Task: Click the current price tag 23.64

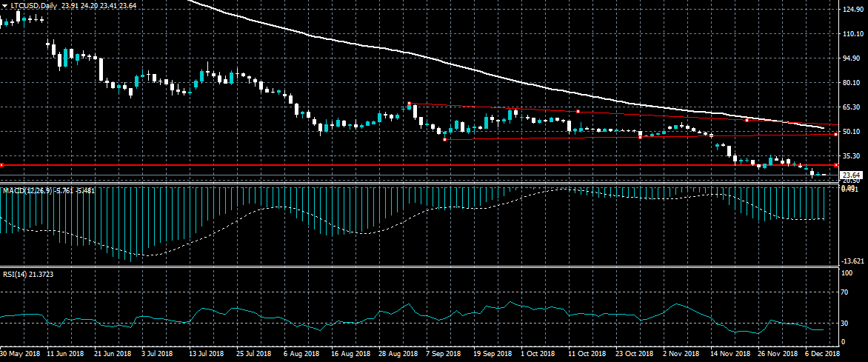Action: [x=850, y=175]
